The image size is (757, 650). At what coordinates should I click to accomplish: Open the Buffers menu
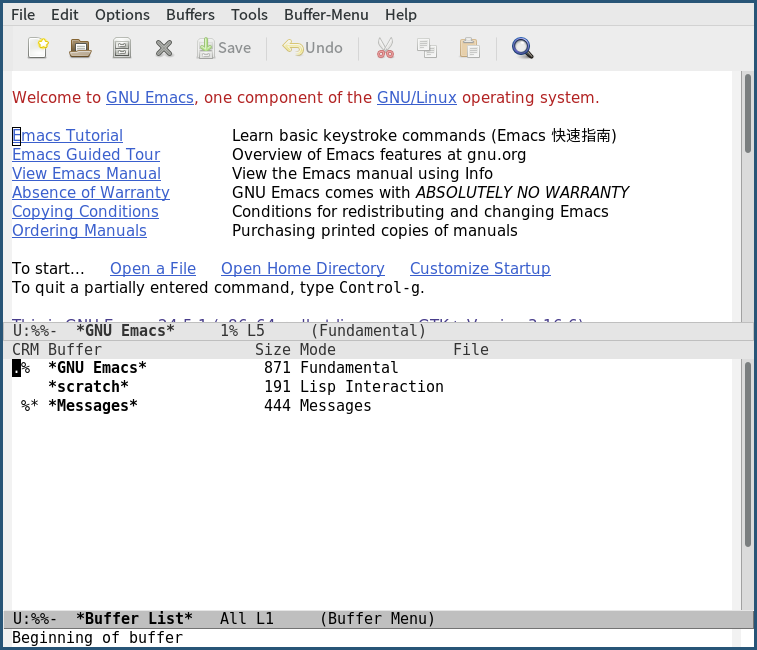[190, 15]
